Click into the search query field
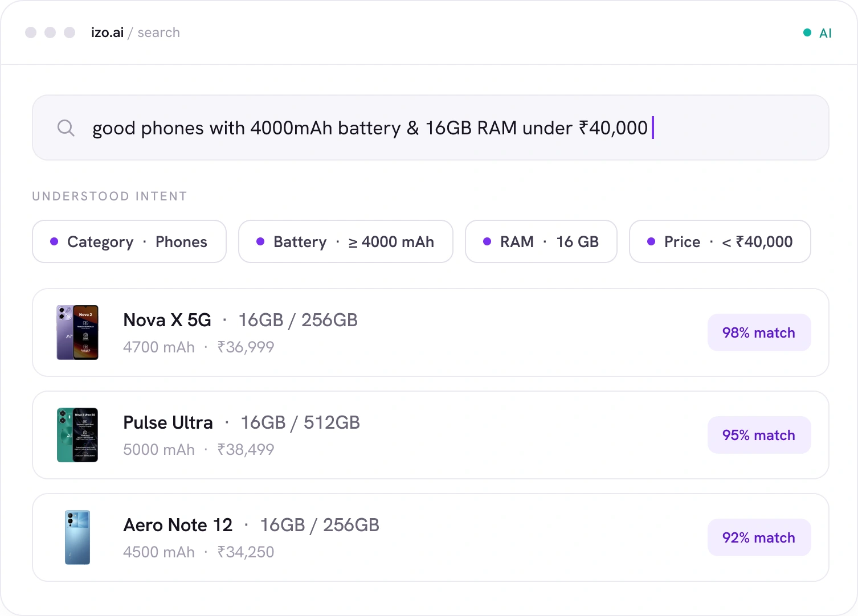This screenshot has width=858, height=616. pos(431,128)
